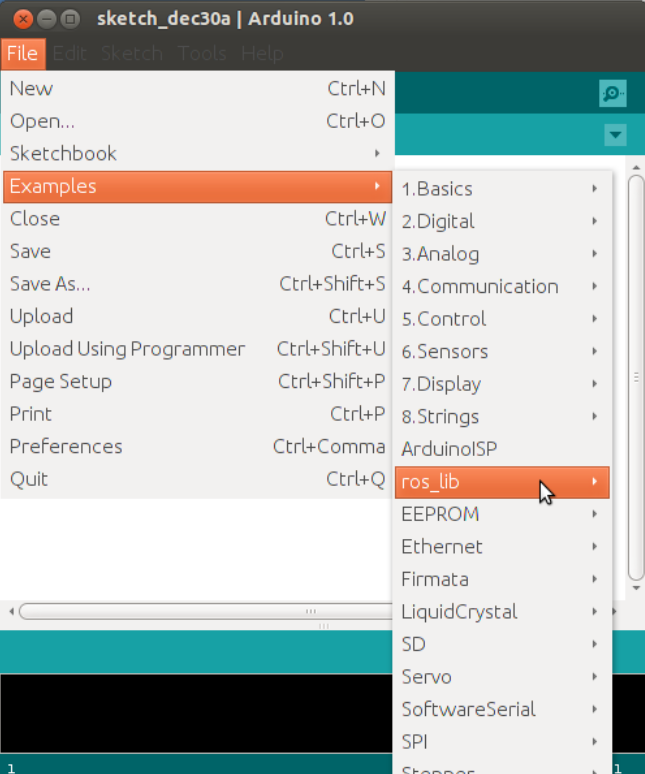Screen dimensions: 645x774
Task: Expand the 1.Basics examples submenu
Action: tap(501, 189)
